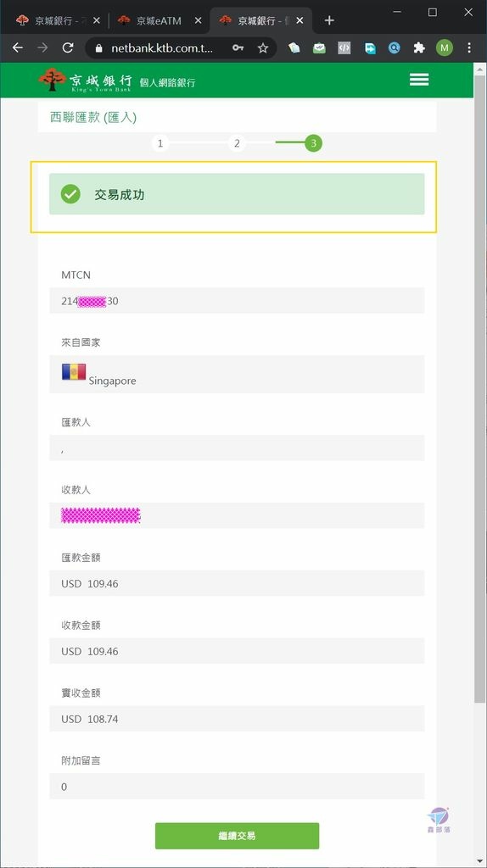Click step 2 in the progress indicator
This screenshot has width=487, height=868.
point(237,143)
